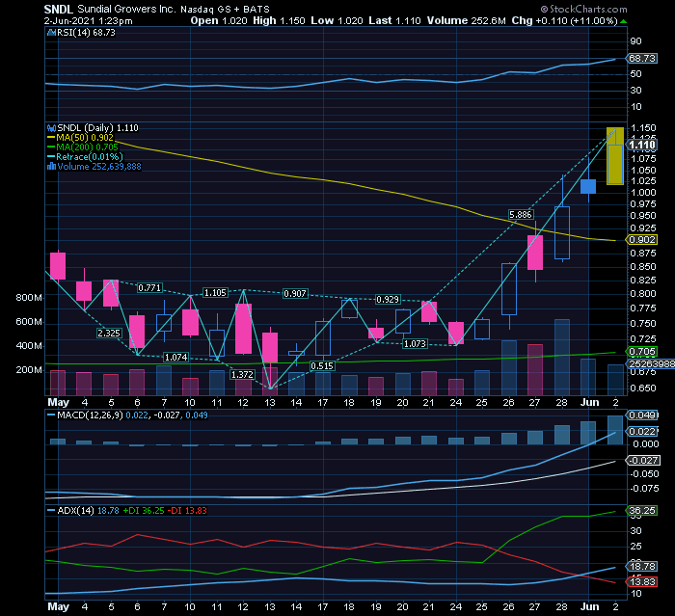
Task: Click the Jun label on the bottom date axis
Action: pyautogui.click(x=589, y=607)
